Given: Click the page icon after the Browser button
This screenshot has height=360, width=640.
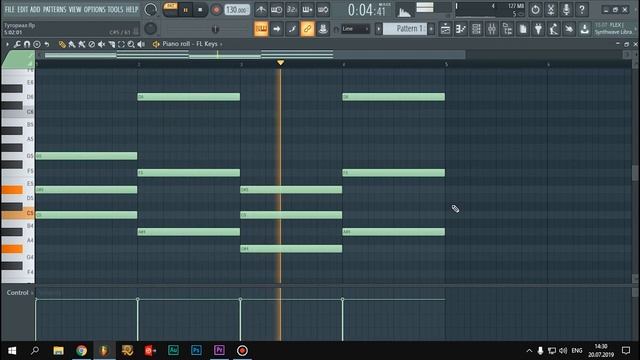Looking at the screenshot, I should click(x=523, y=29).
